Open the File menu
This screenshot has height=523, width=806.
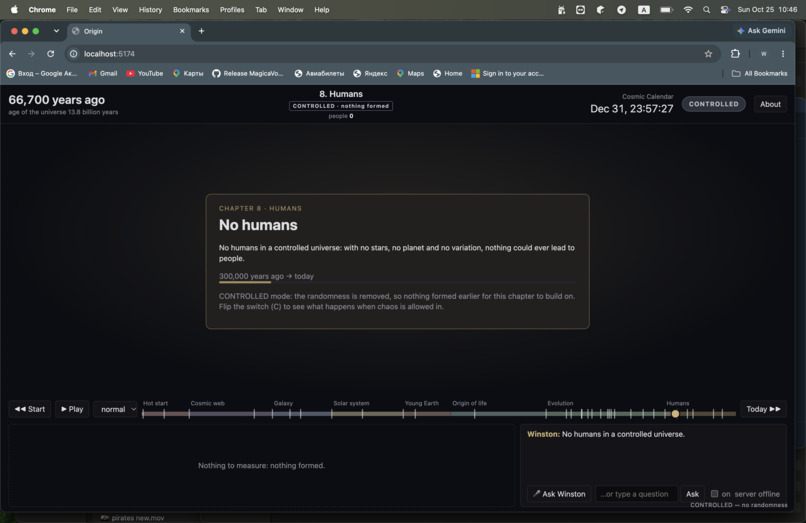72,10
